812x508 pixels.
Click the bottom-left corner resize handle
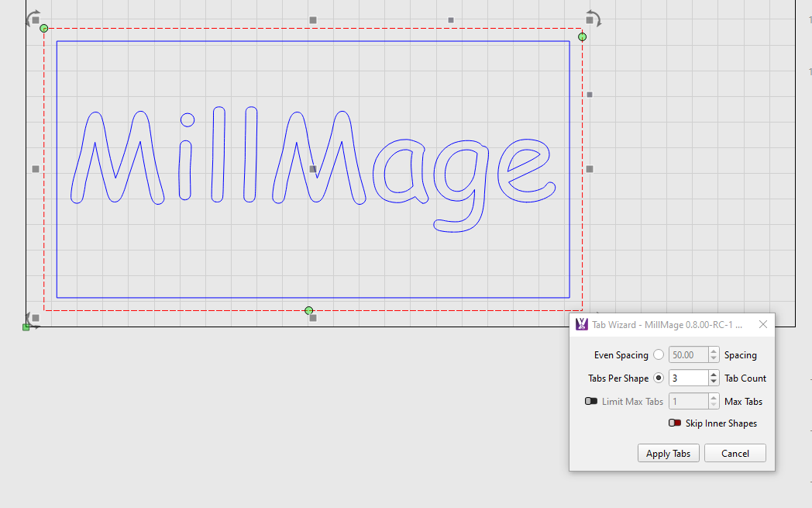tap(36, 318)
